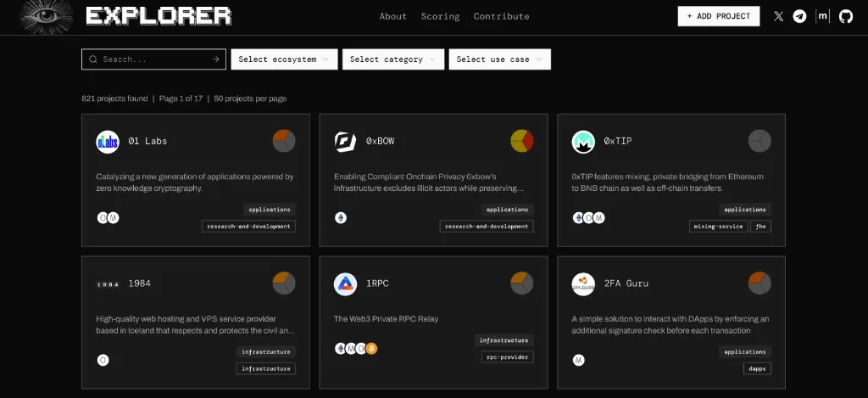View the 2FA Guru score pie chart

[759, 283]
